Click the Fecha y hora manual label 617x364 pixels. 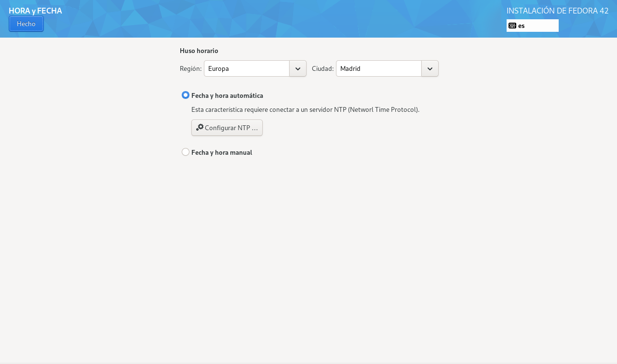pos(222,152)
